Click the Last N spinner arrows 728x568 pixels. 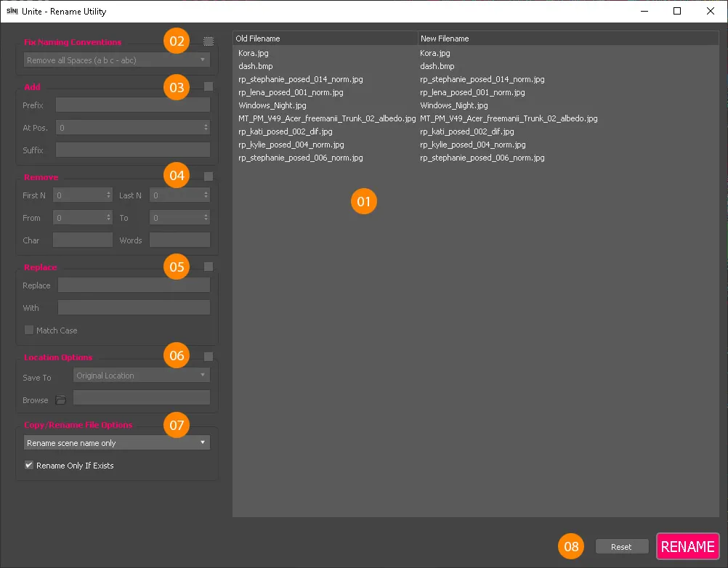pyautogui.click(x=206, y=195)
